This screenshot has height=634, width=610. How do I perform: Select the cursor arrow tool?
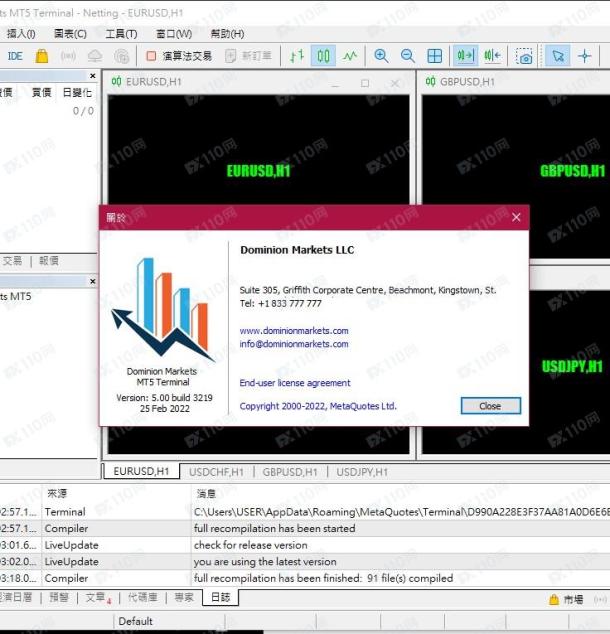coord(558,56)
